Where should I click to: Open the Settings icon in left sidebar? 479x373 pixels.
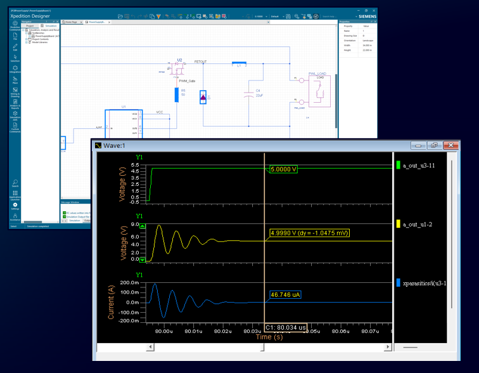[15, 206]
